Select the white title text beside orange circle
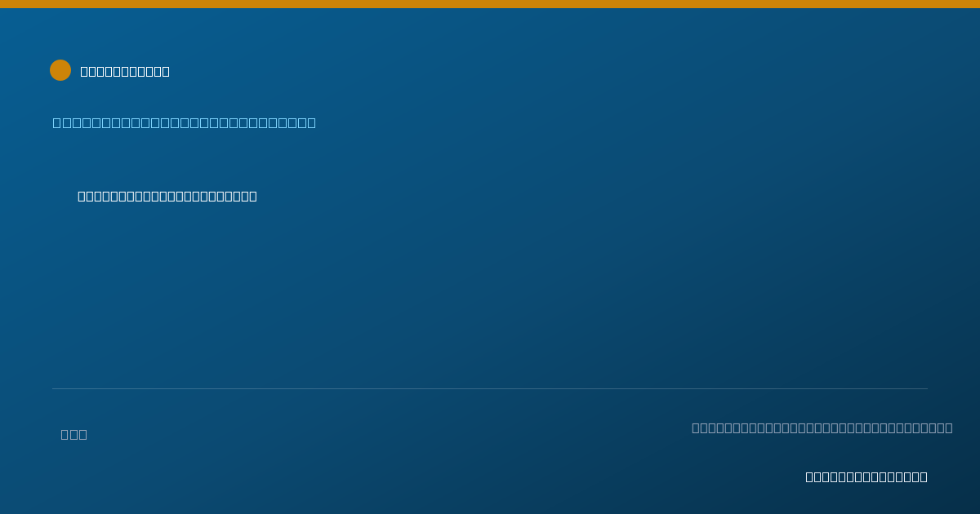980x514 pixels. (x=125, y=71)
